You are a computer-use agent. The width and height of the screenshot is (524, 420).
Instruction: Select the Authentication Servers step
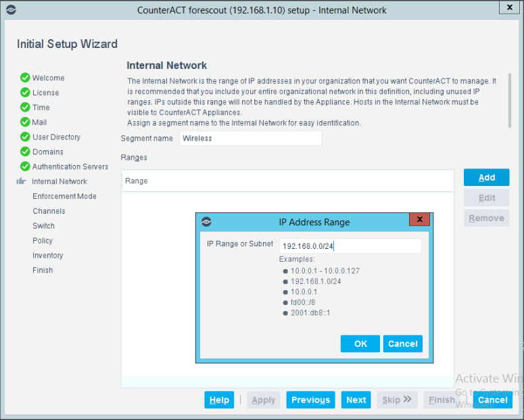point(70,166)
